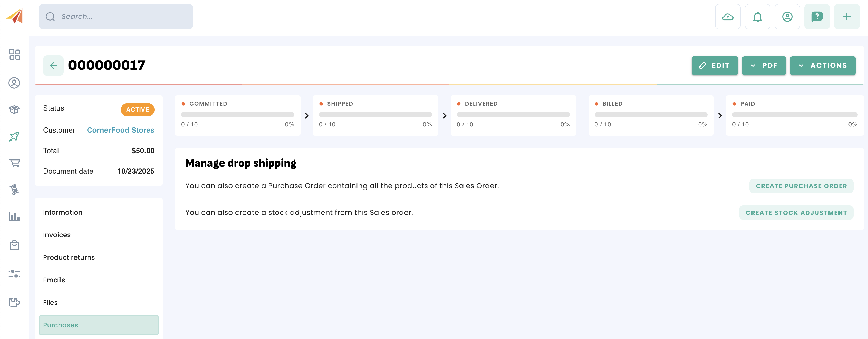Screen dimensions: 868x339
Task: Click the notifications bell icon
Action: click(757, 17)
